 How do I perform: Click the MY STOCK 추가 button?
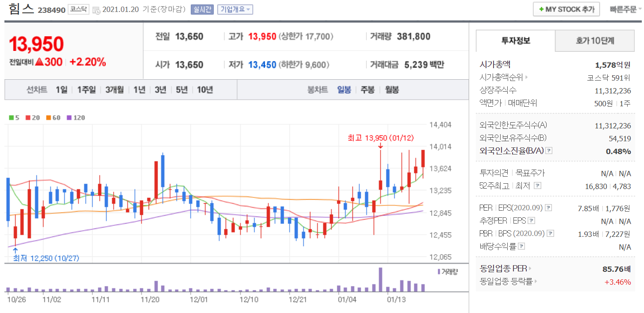pyautogui.click(x=566, y=9)
